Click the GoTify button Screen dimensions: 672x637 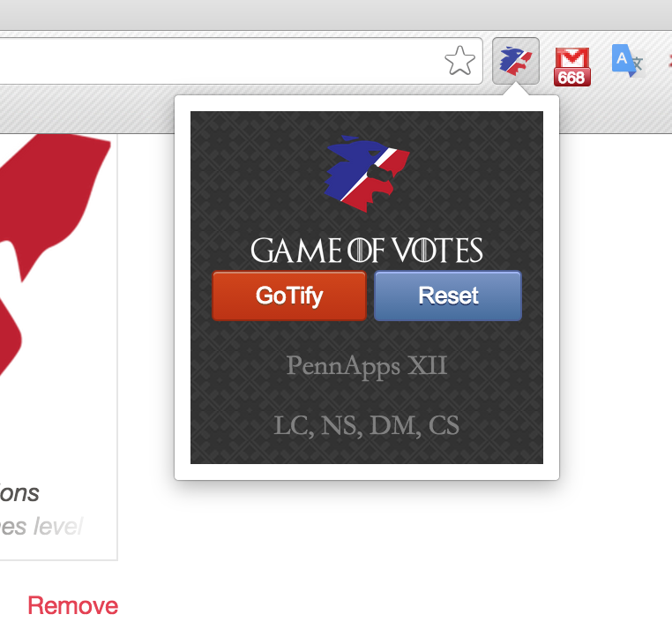tap(289, 296)
